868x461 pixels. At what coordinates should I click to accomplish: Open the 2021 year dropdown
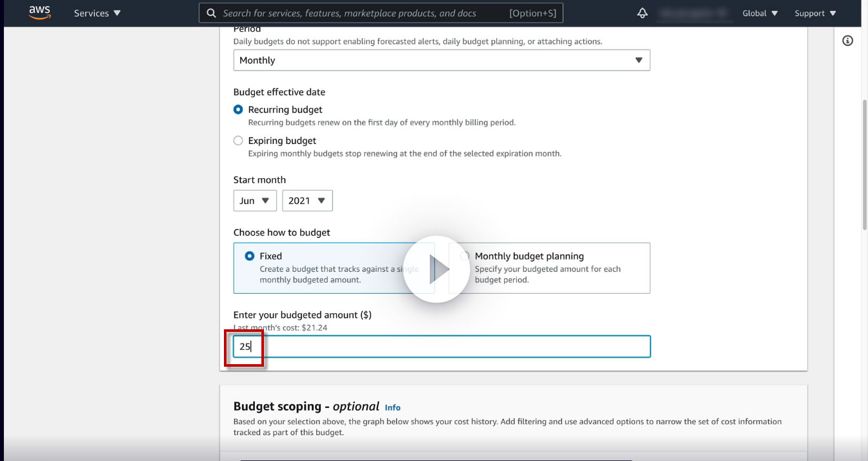(308, 201)
